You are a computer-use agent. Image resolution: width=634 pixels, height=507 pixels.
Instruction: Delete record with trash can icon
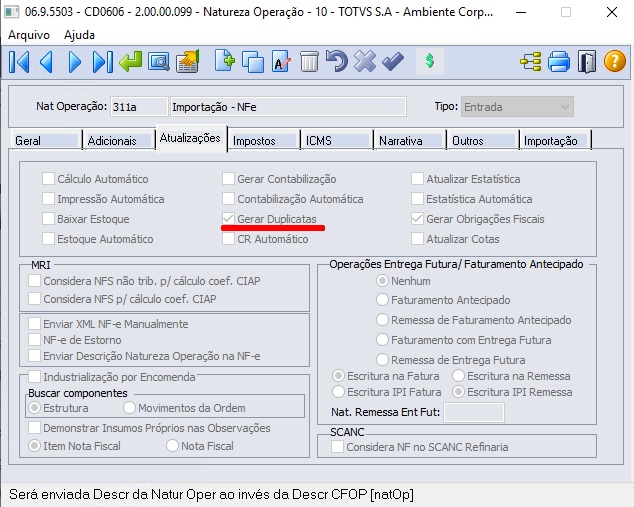pos(309,62)
